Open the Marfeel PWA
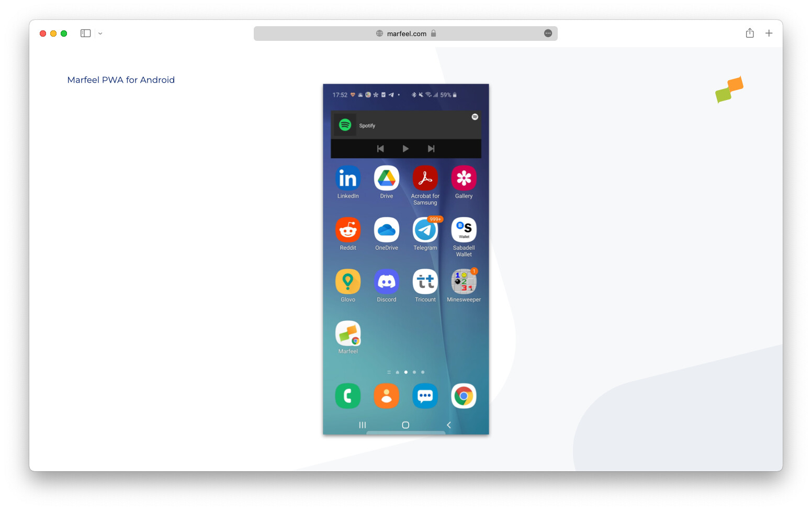Screen dimensions: 812x510 pyautogui.click(x=347, y=332)
